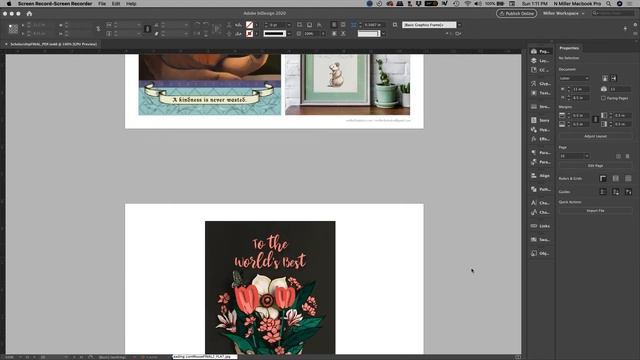The image size is (640, 360).
Task: Open the Effects panel
Action: tap(540, 139)
